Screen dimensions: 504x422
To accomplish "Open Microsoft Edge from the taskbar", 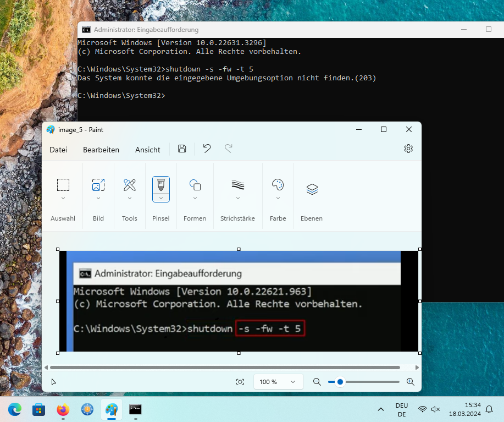I will 15,409.
